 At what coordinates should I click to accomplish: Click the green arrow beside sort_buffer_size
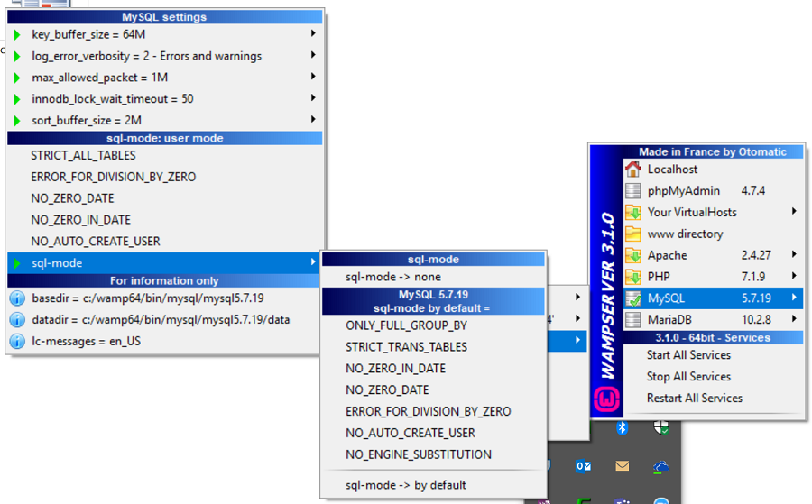click(x=17, y=121)
